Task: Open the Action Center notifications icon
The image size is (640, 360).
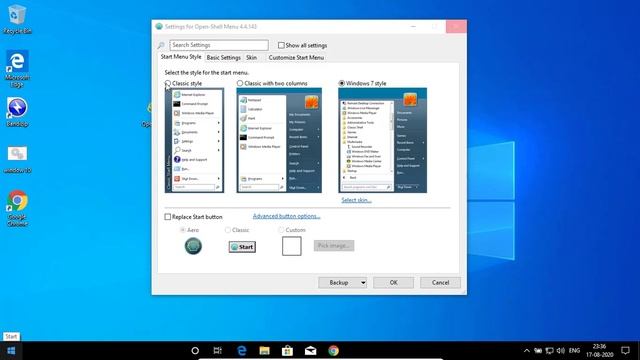Action: pos(625,351)
